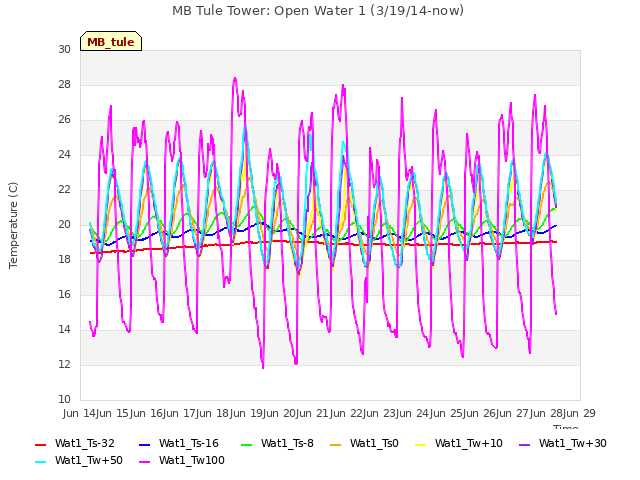
Task: Click the 20 y-axis tick label
Action: point(64,224)
